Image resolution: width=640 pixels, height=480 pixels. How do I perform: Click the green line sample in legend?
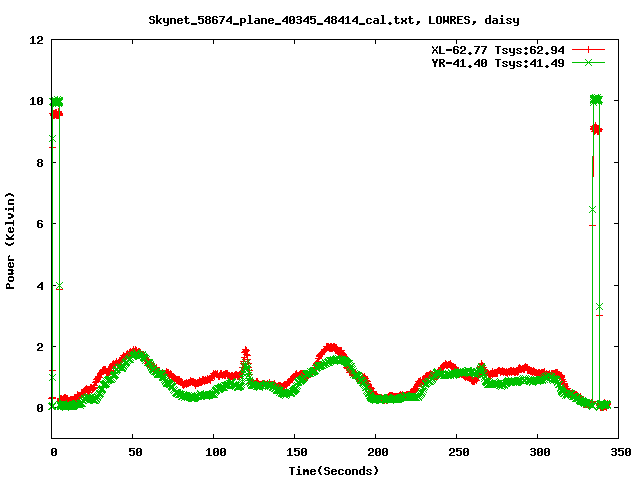pyautogui.click(x=588, y=62)
